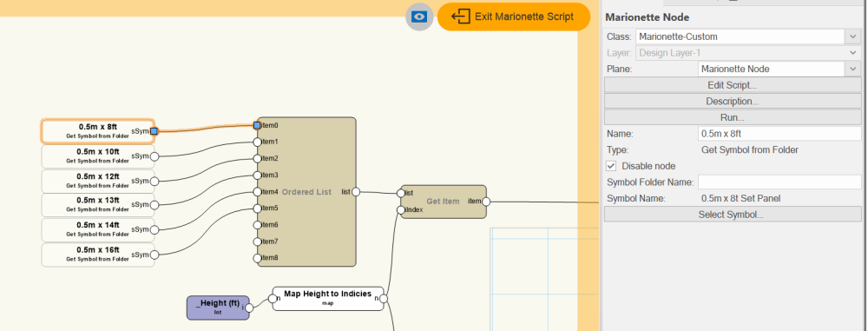Click the sSym output port of 0.5m x 14ft
868x331 pixels.
pyautogui.click(x=155, y=230)
